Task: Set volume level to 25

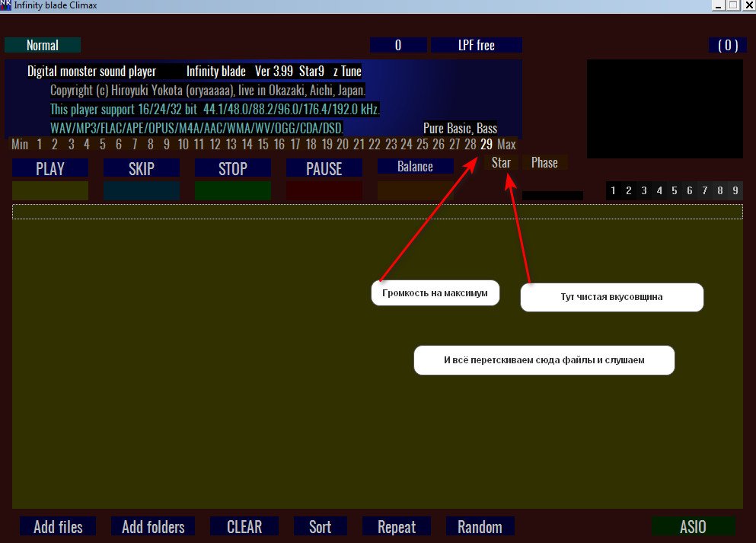Action: pyautogui.click(x=423, y=144)
